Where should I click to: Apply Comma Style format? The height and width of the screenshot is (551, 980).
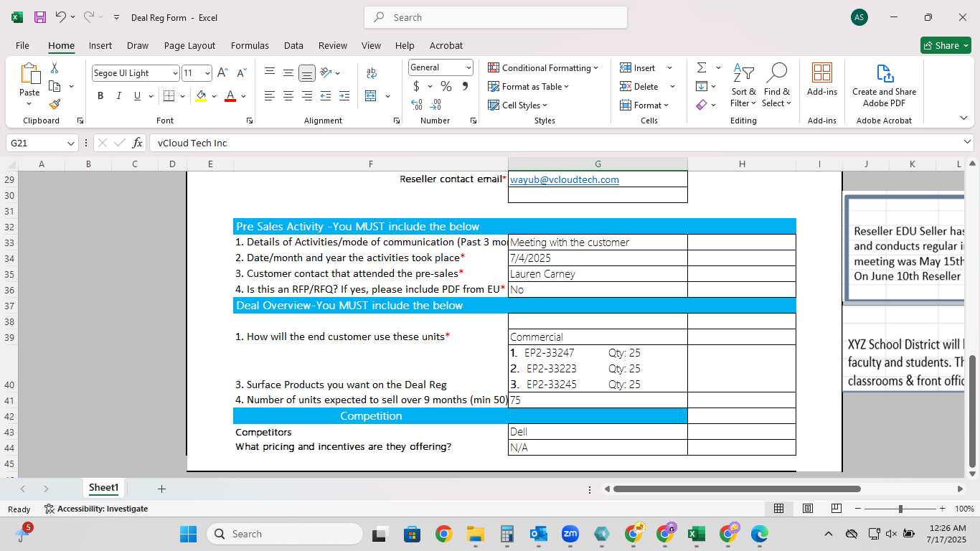(x=465, y=86)
